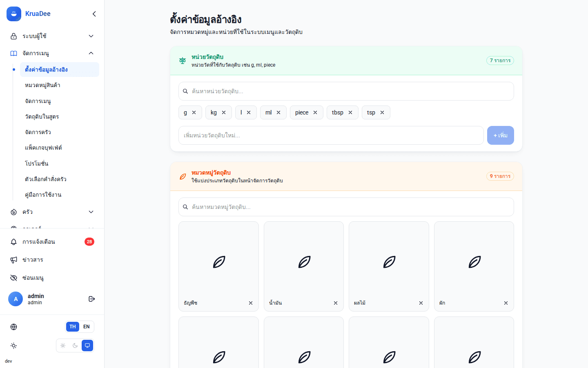
Task: Select the dark mode moon toggle
Action: [75, 346]
